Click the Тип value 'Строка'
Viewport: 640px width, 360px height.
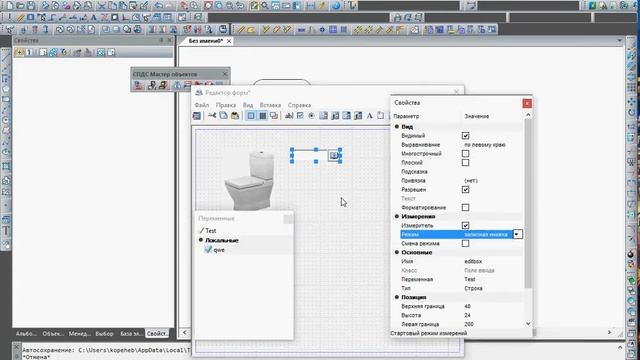(473, 288)
